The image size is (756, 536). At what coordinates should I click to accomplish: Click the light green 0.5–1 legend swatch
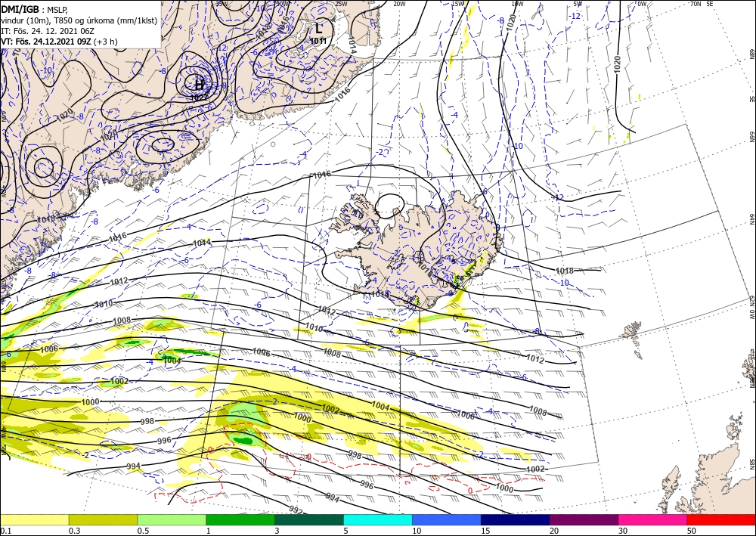172,519
